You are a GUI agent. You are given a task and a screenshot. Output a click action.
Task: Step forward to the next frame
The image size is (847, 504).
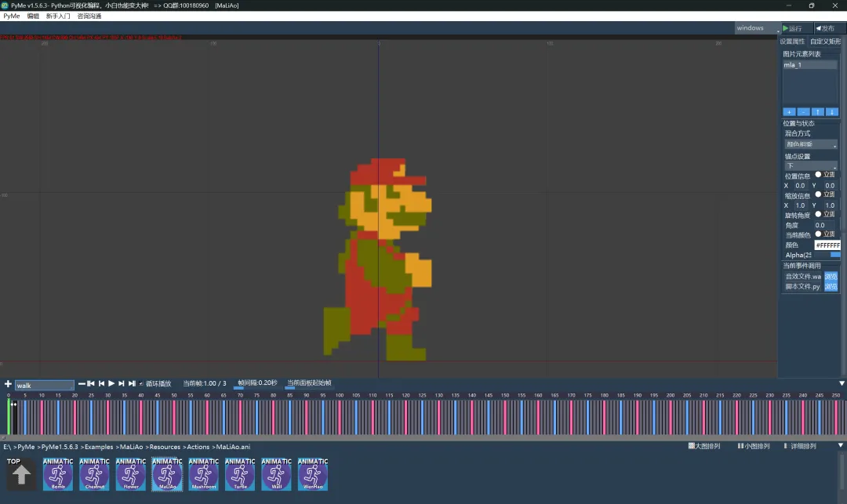(122, 383)
